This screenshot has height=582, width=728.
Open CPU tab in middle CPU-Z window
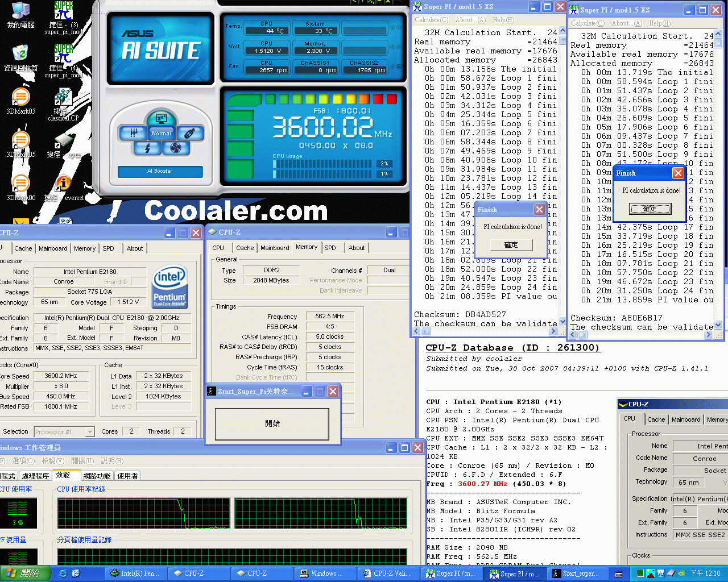point(218,248)
